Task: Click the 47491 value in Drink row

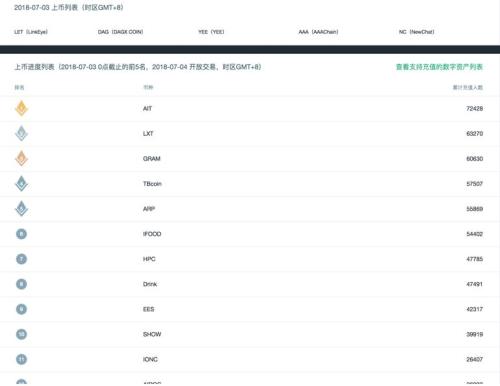Action: pos(475,284)
